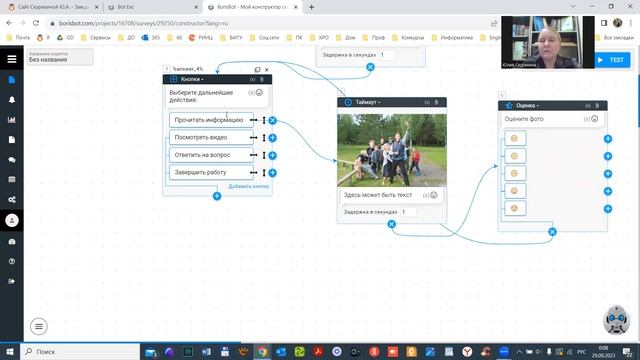Switch to the 'Bot Exc' browser tab

(153, 7)
